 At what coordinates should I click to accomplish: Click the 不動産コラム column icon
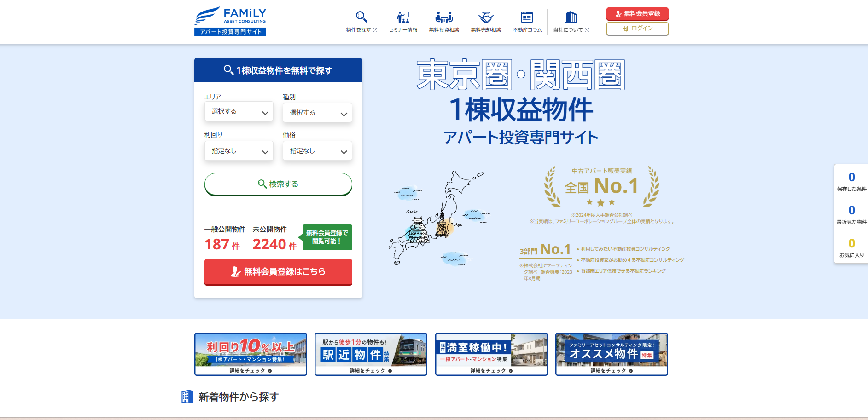(x=527, y=17)
